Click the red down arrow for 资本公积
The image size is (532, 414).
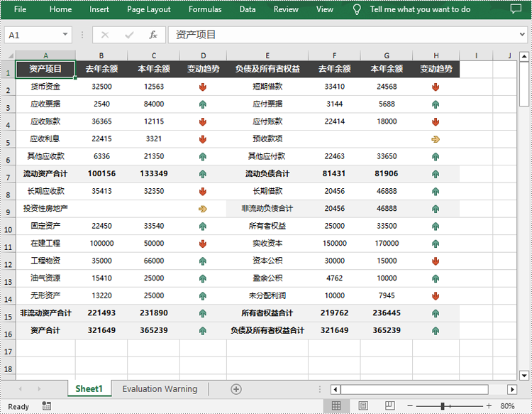436,261
